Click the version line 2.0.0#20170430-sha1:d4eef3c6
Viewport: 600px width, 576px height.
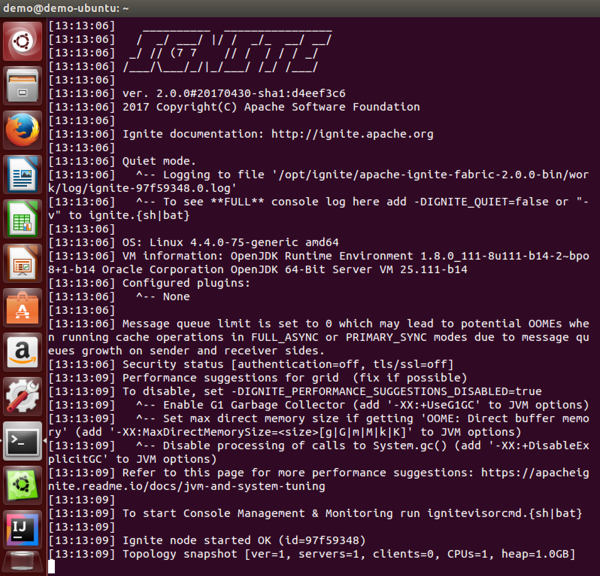[x=234, y=93]
